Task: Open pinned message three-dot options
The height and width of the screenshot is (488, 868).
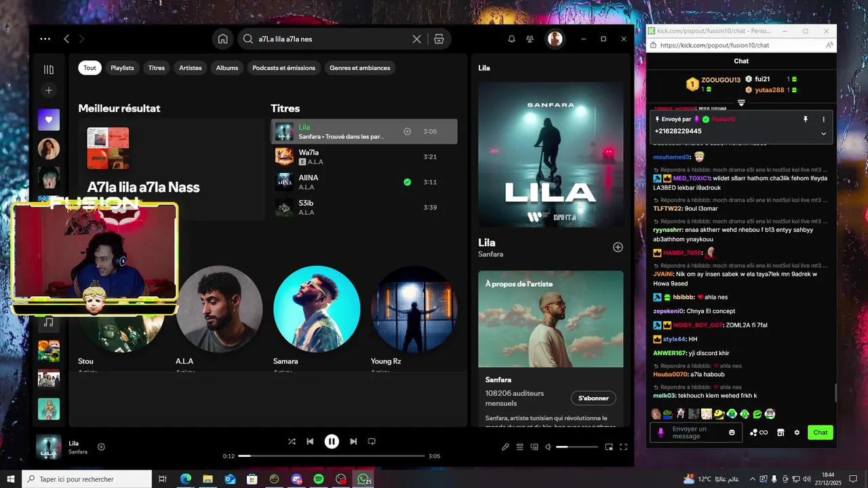Action: pos(824,119)
